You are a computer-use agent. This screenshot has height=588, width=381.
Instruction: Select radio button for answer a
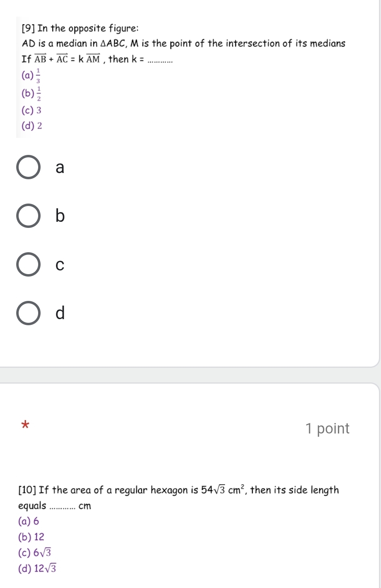pyautogui.click(x=28, y=167)
